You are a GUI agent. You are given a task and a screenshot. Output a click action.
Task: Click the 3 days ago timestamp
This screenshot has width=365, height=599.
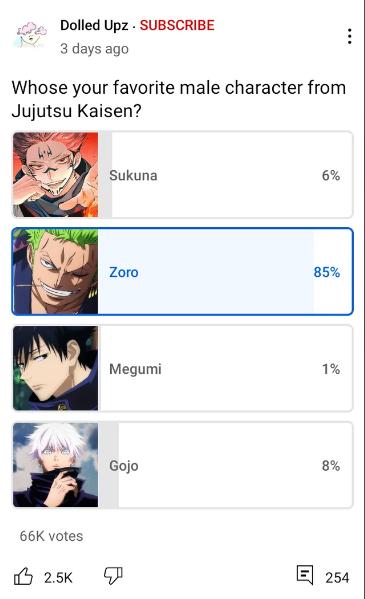94,49
